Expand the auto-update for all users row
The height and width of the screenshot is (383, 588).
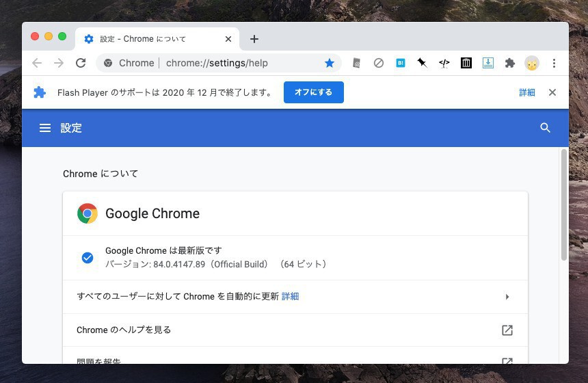click(507, 297)
